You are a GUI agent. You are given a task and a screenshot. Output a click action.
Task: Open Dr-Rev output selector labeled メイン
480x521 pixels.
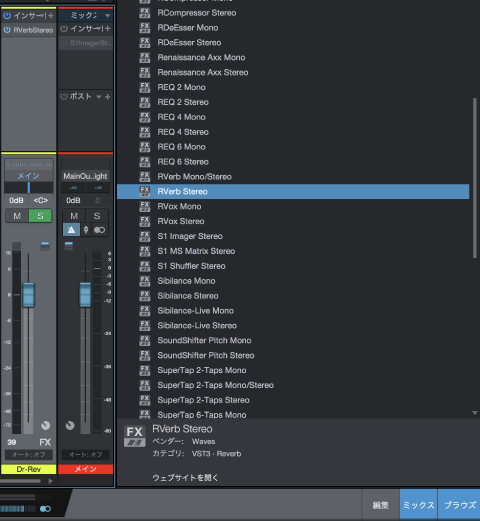29,176
